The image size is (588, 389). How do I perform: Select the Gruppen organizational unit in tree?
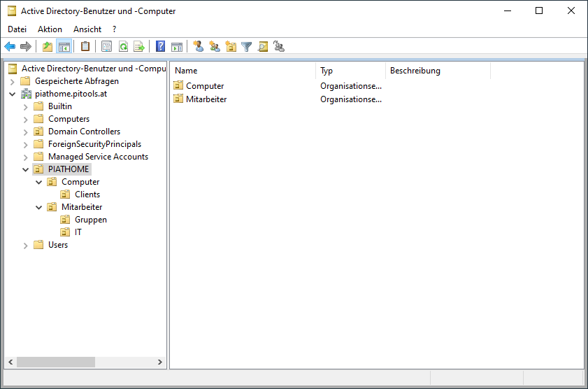91,220
